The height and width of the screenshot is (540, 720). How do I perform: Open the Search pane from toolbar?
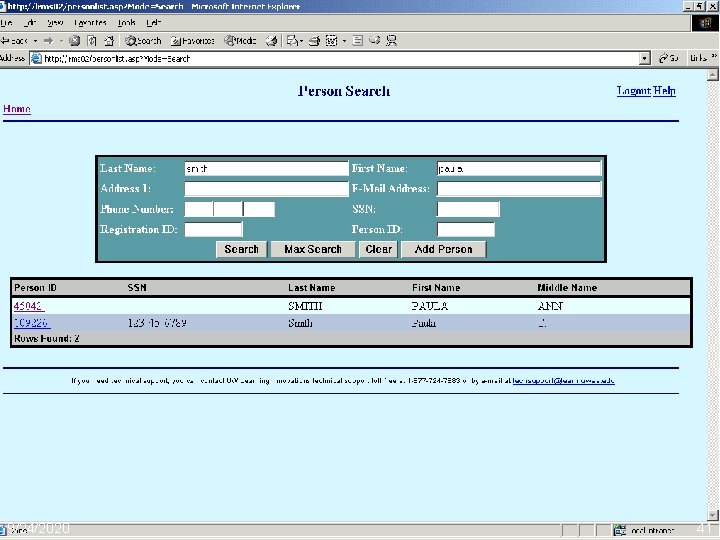coord(143,41)
